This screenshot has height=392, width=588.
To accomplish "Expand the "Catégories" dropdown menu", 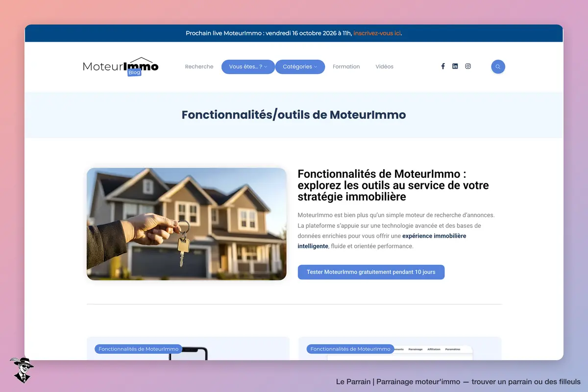I will click(300, 67).
